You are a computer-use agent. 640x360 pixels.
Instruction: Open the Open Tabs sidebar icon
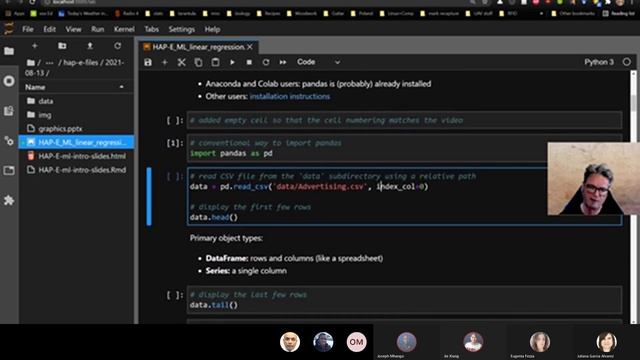tap(9, 170)
